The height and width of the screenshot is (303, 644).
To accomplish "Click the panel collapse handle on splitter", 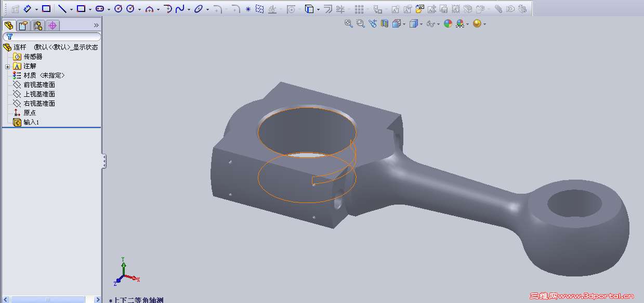I will [x=104, y=161].
